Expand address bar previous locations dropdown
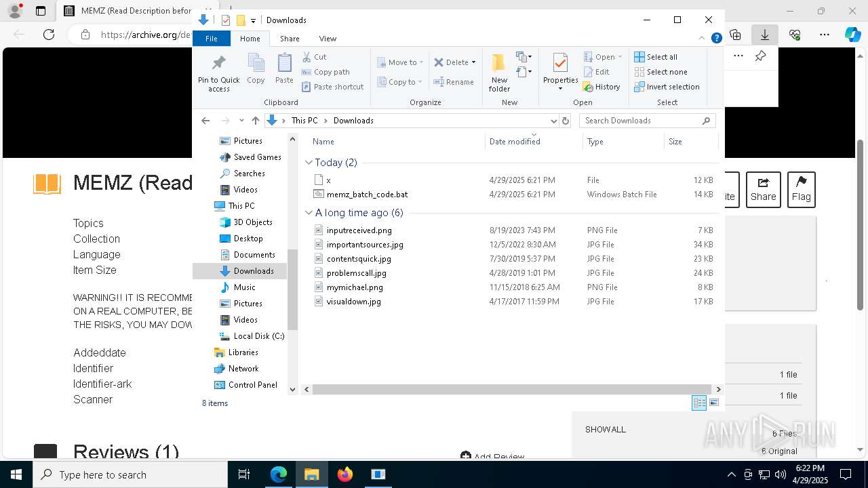The width and height of the screenshot is (868, 488). point(553,121)
